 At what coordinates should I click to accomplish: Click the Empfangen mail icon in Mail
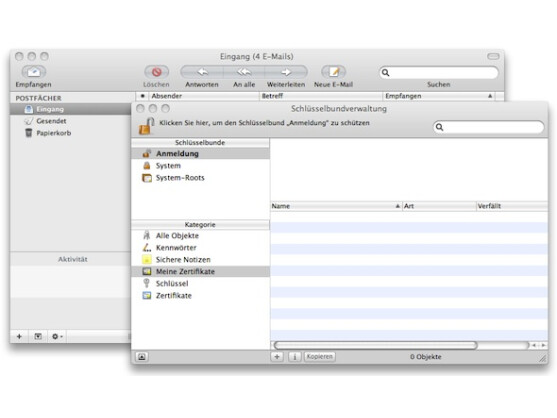(x=34, y=72)
